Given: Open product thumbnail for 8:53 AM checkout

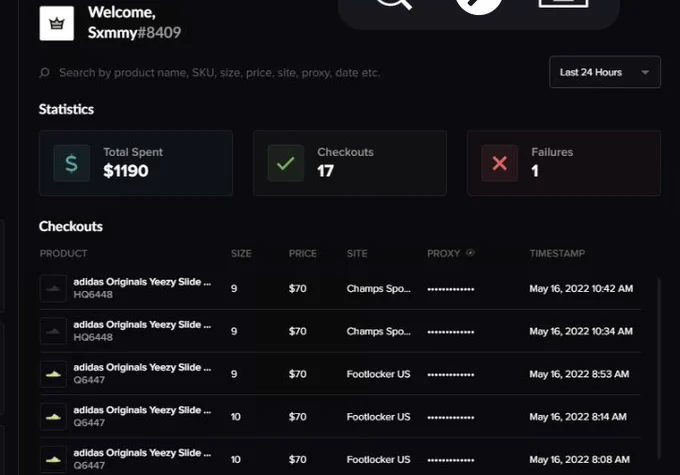Looking at the screenshot, I should [x=53, y=374].
